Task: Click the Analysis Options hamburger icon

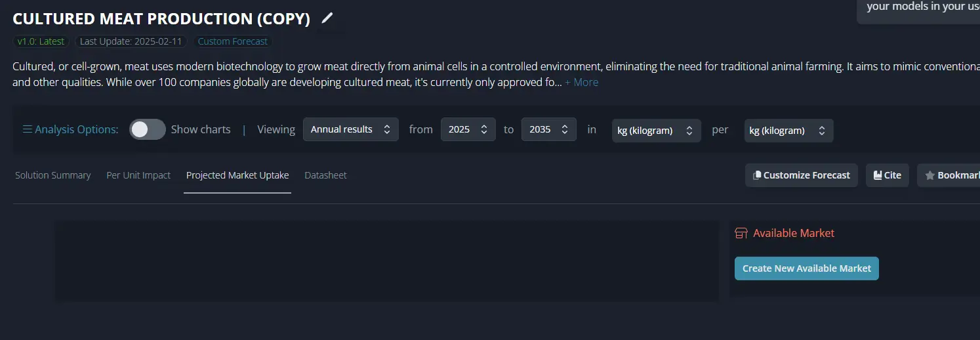Action: click(x=28, y=129)
